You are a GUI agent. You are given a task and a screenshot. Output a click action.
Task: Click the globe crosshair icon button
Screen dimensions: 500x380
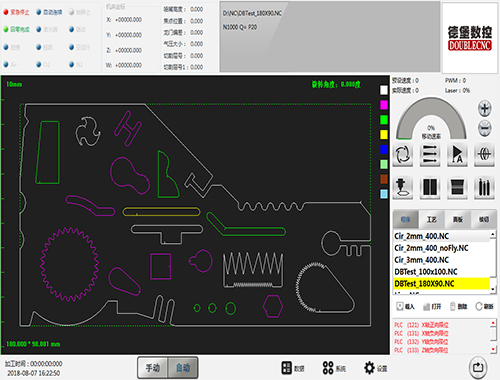[x=484, y=155]
